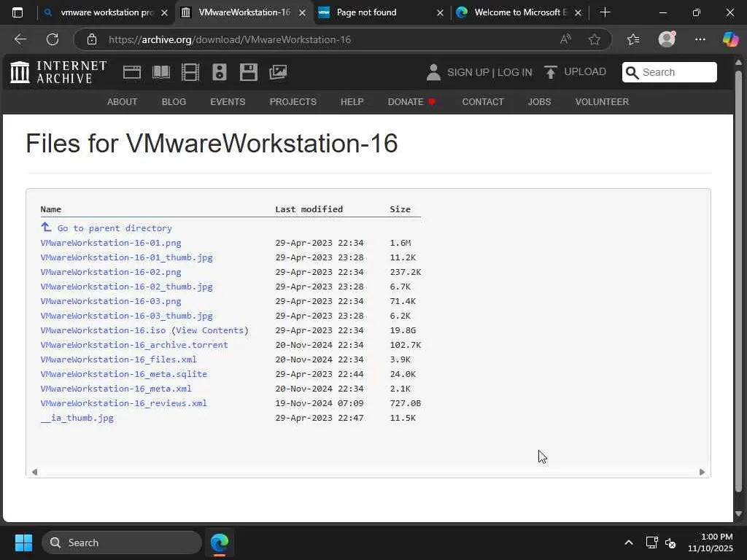Click the Windows taskbar Search box
Viewport: 747px width, 560px height.
click(x=122, y=542)
